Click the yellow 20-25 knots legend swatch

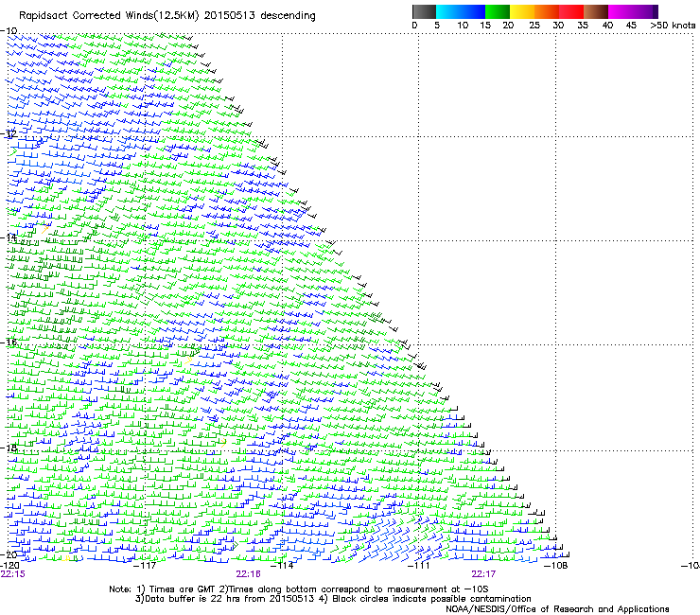click(522, 11)
